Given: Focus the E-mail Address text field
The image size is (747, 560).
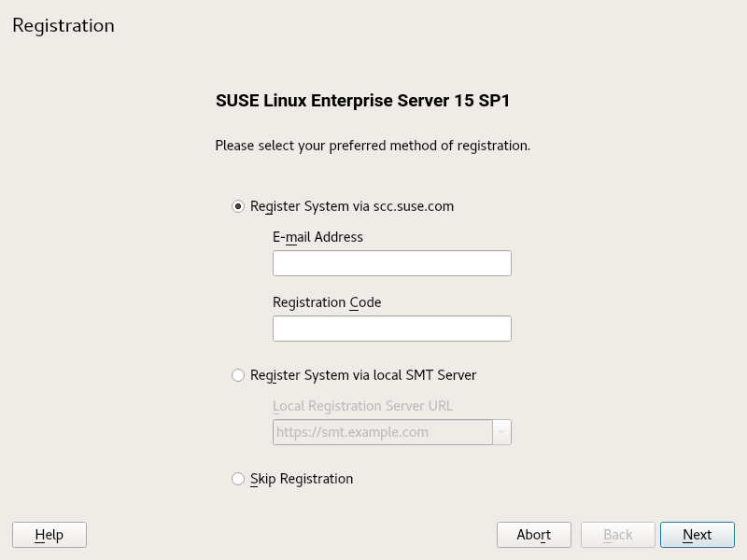Looking at the screenshot, I should pyautogui.click(x=391, y=263).
